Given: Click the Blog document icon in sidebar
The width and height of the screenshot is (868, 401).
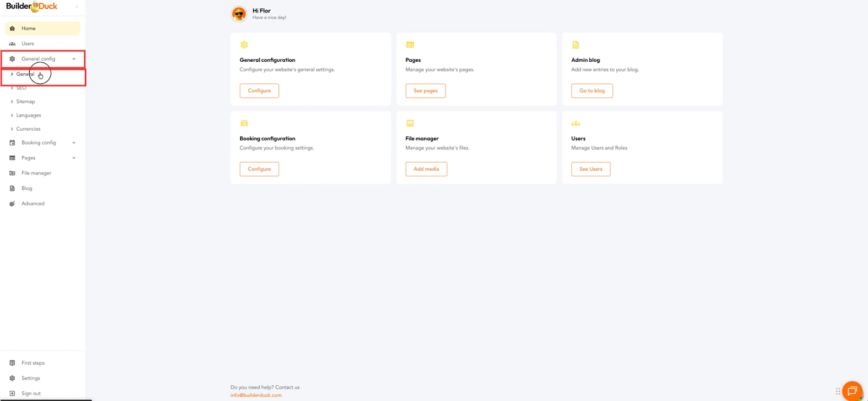Looking at the screenshot, I should tap(12, 189).
